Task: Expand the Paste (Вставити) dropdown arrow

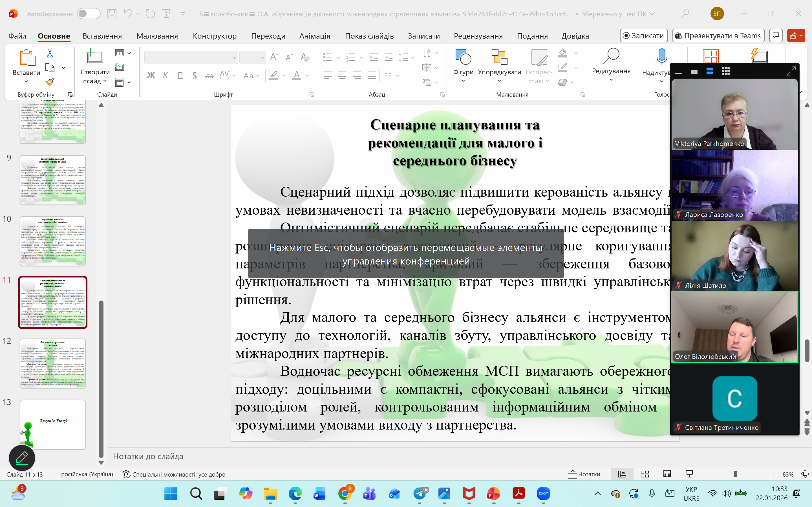Action: tap(26, 81)
